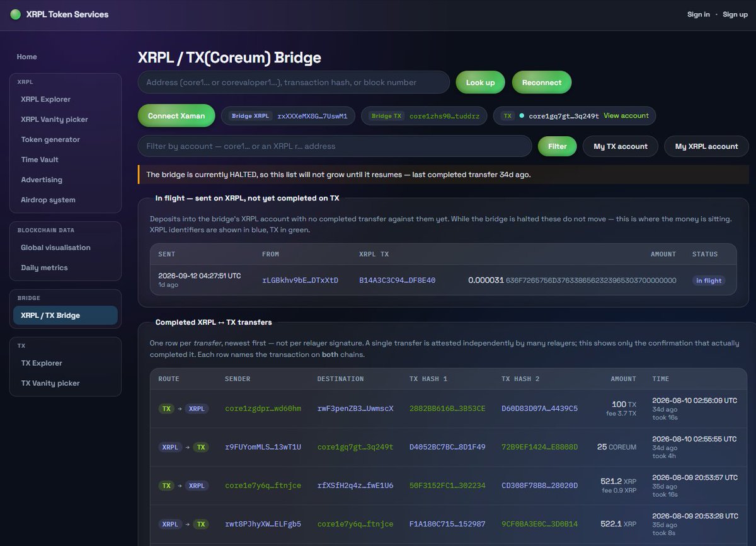Click the View account link
Viewport: 756px width, 546px height.
pyautogui.click(x=626, y=116)
